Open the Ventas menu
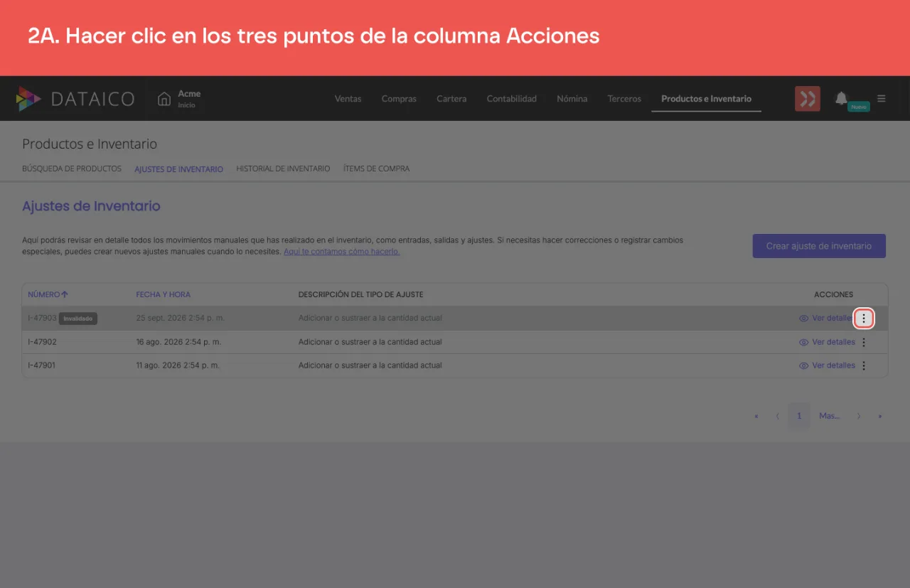 pyautogui.click(x=348, y=99)
